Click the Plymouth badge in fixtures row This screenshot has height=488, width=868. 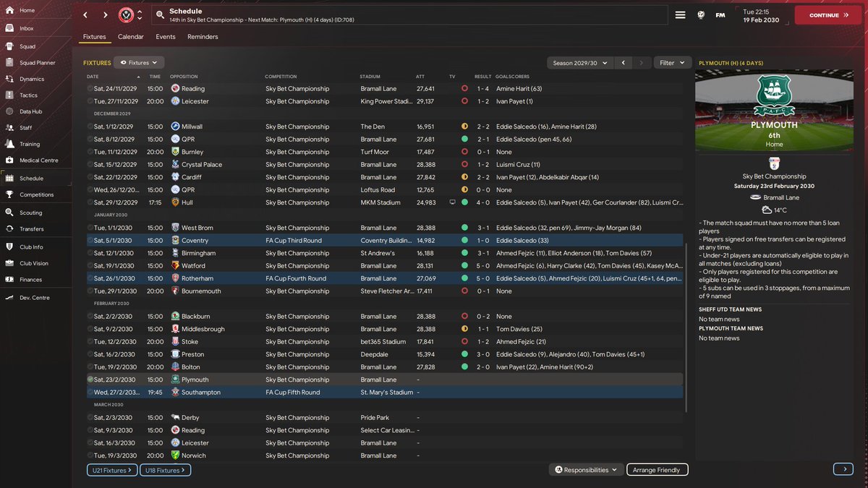point(175,380)
